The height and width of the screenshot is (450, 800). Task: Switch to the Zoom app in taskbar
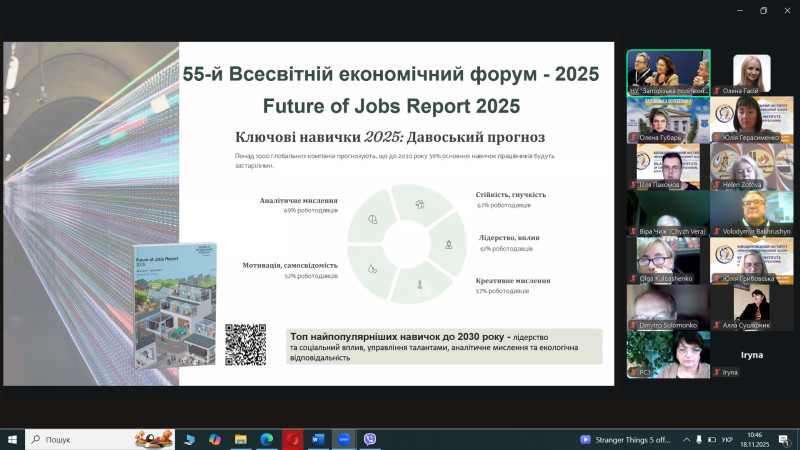pos(344,439)
